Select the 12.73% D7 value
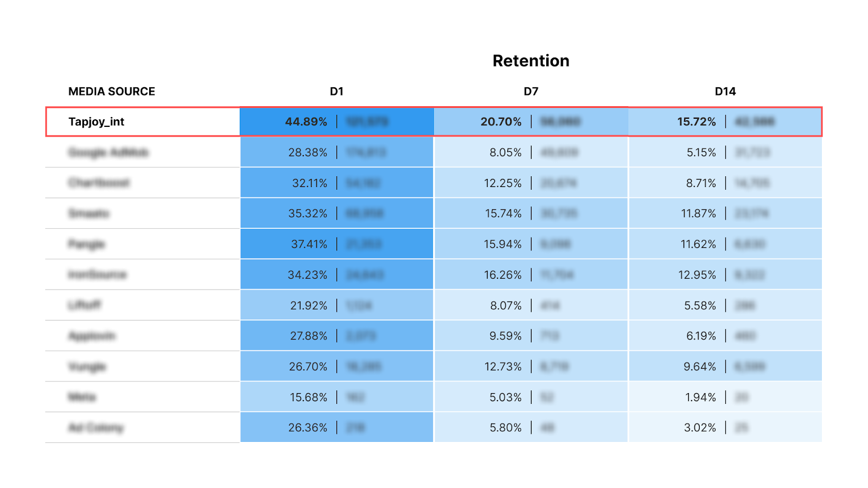Screen dimensions: 868x488 (x=502, y=367)
